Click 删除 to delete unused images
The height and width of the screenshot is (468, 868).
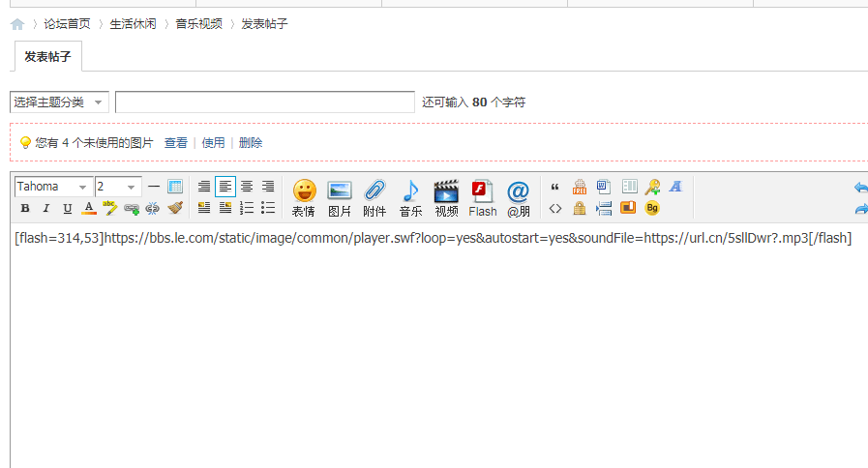point(251,143)
